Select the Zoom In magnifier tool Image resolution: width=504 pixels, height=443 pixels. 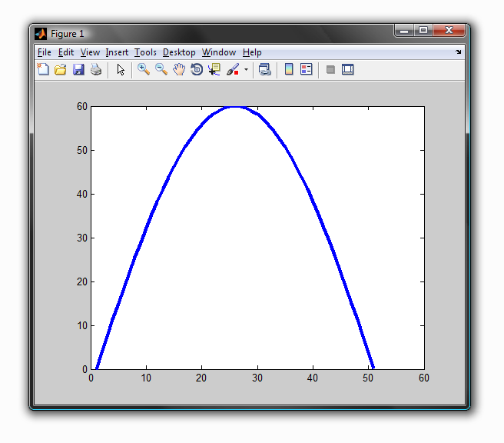[x=143, y=70]
